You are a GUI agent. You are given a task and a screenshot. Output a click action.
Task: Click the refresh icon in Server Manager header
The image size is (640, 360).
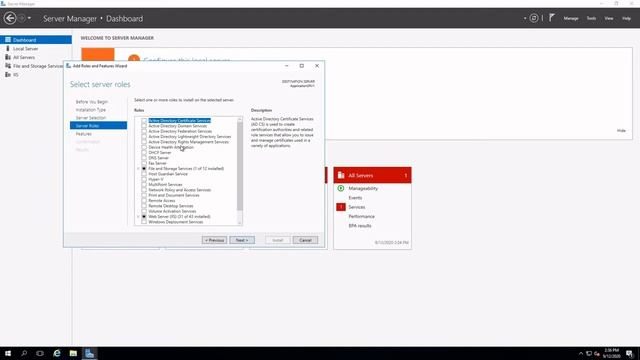click(x=534, y=18)
